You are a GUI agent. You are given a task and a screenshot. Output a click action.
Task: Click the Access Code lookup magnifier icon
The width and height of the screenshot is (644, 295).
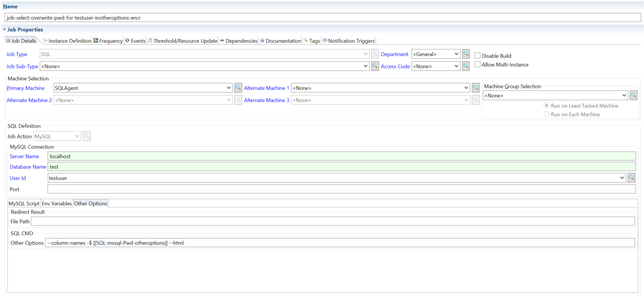(x=466, y=66)
